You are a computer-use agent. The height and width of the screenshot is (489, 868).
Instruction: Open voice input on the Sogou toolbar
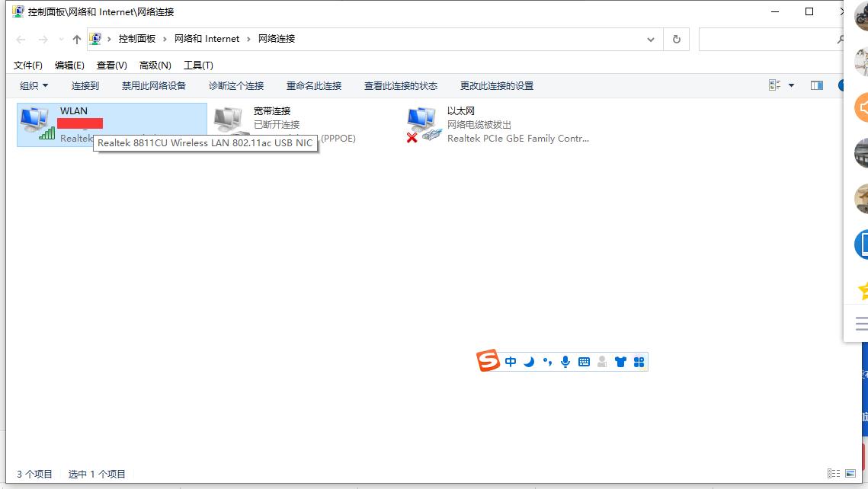coord(565,361)
